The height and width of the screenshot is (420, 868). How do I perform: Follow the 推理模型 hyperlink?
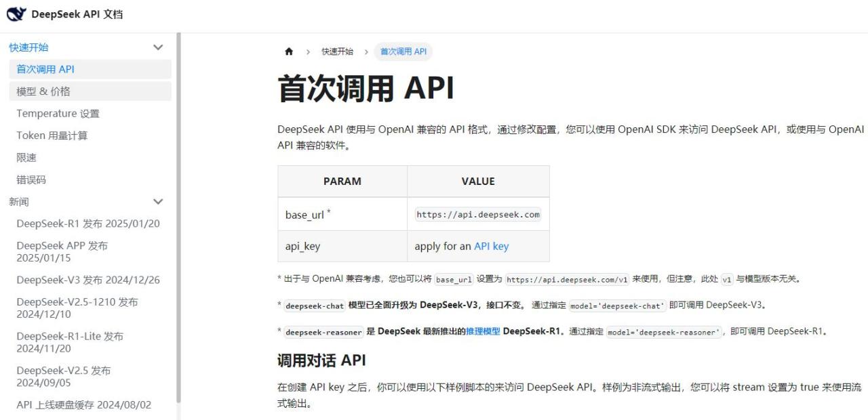click(x=483, y=331)
